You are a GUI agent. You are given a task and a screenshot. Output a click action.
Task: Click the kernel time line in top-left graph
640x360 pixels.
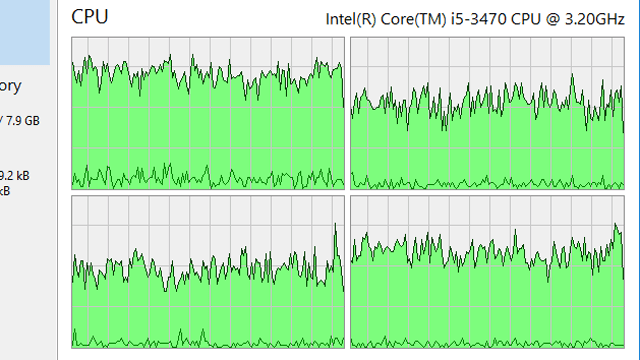coord(208,178)
